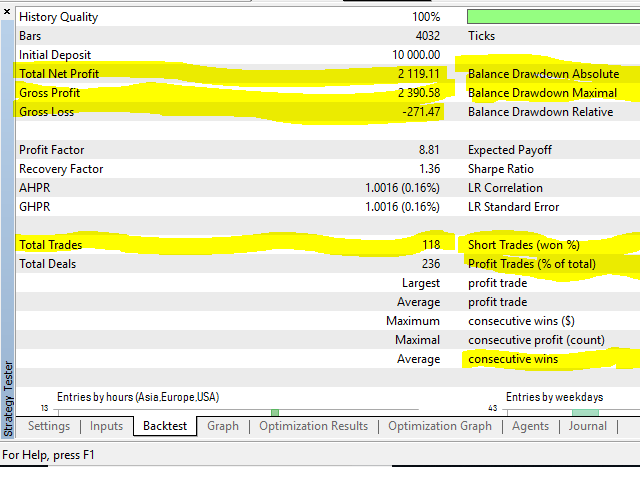The width and height of the screenshot is (640, 480).
Task: Click the Entries by weekdays chart title
Action: click(556, 397)
